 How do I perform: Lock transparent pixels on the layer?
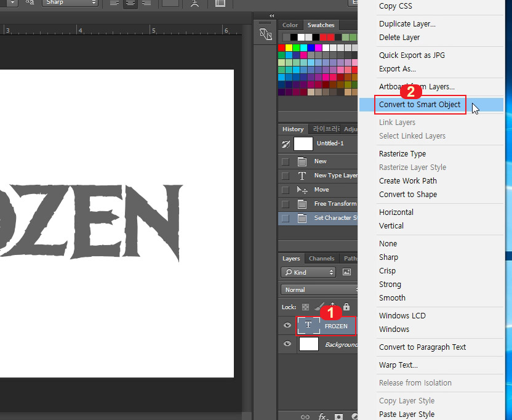click(305, 307)
